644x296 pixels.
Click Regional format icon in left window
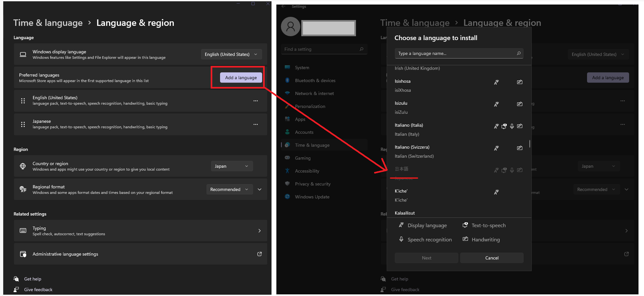[x=23, y=189]
